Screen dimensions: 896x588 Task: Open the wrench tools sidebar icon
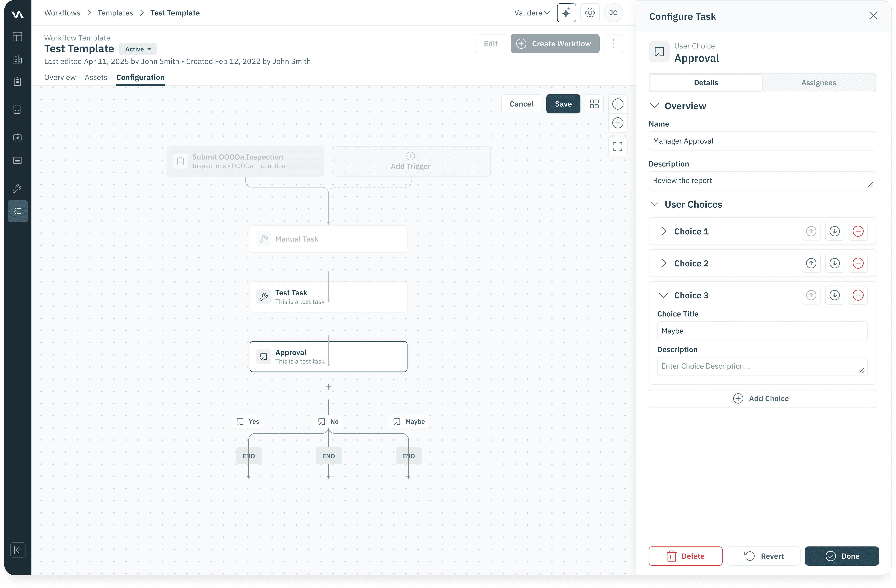tap(17, 188)
